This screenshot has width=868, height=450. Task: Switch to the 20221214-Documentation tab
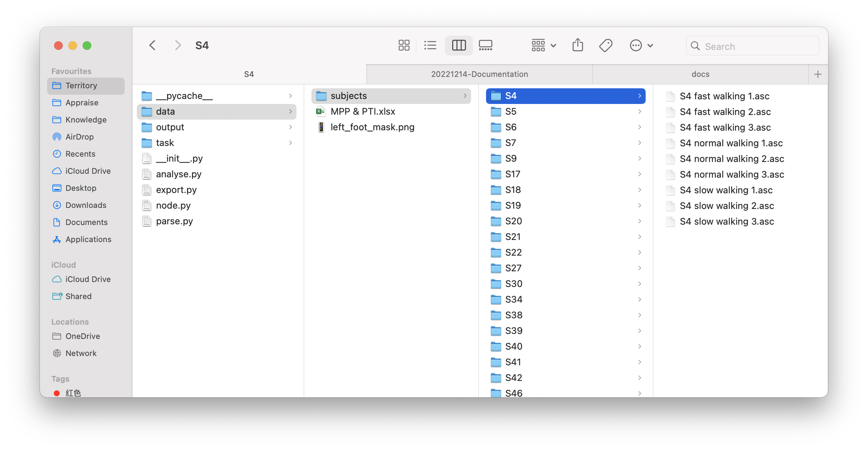pos(480,74)
